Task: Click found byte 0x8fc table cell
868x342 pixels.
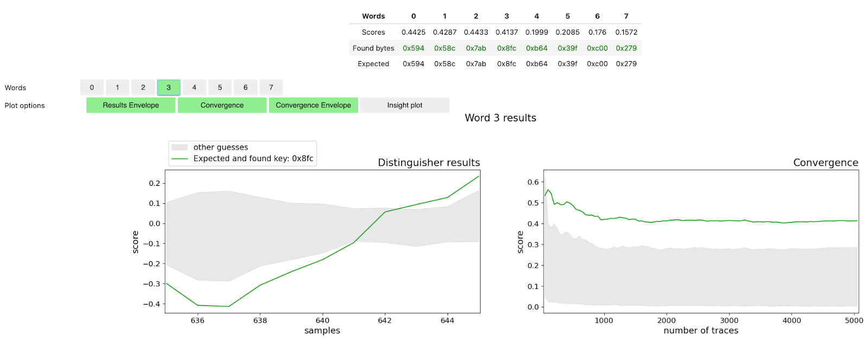Action: click(x=507, y=48)
